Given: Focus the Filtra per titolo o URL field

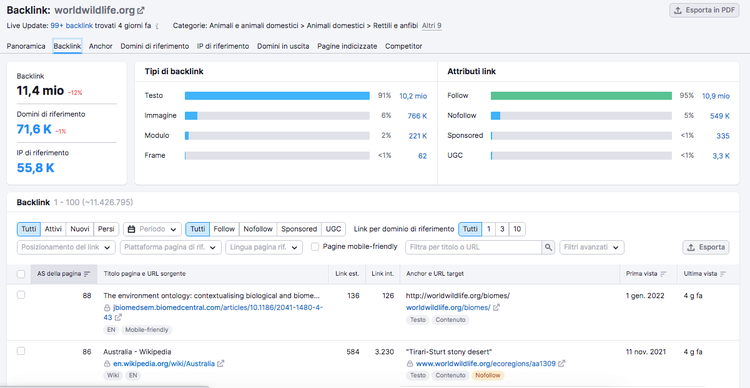Looking at the screenshot, I should click(474, 247).
